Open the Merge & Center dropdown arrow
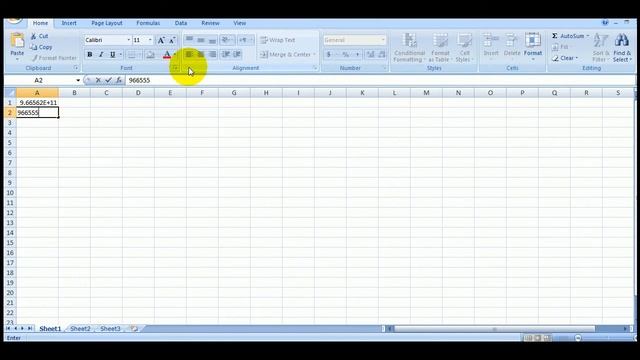The width and height of the screenshot is (640, 360). tap(314, 54)
